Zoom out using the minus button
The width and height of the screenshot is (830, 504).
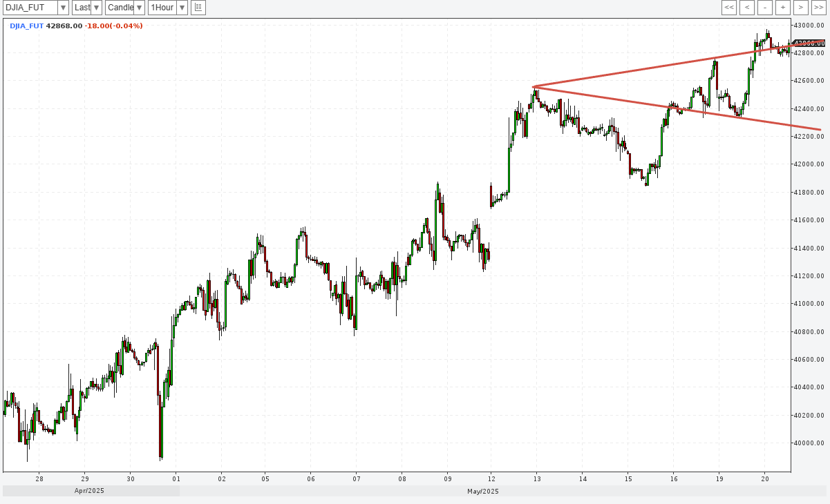click(x=765, y=8)
